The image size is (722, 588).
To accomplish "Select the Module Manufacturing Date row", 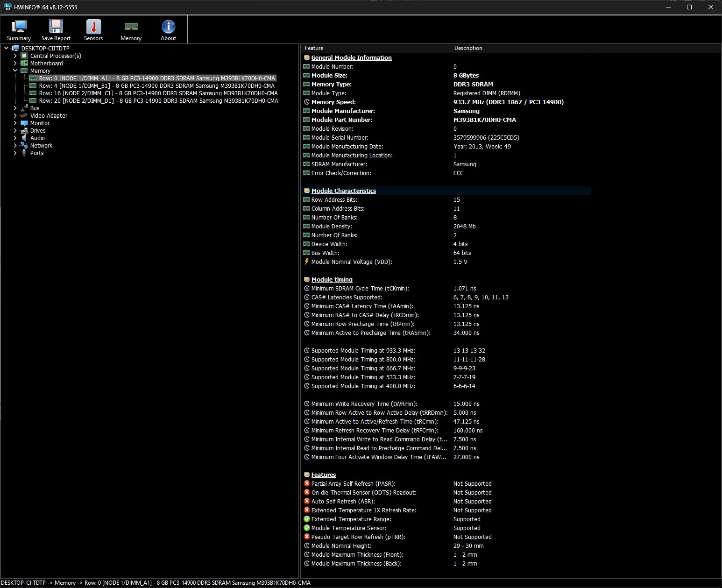I will coord(446,146).
